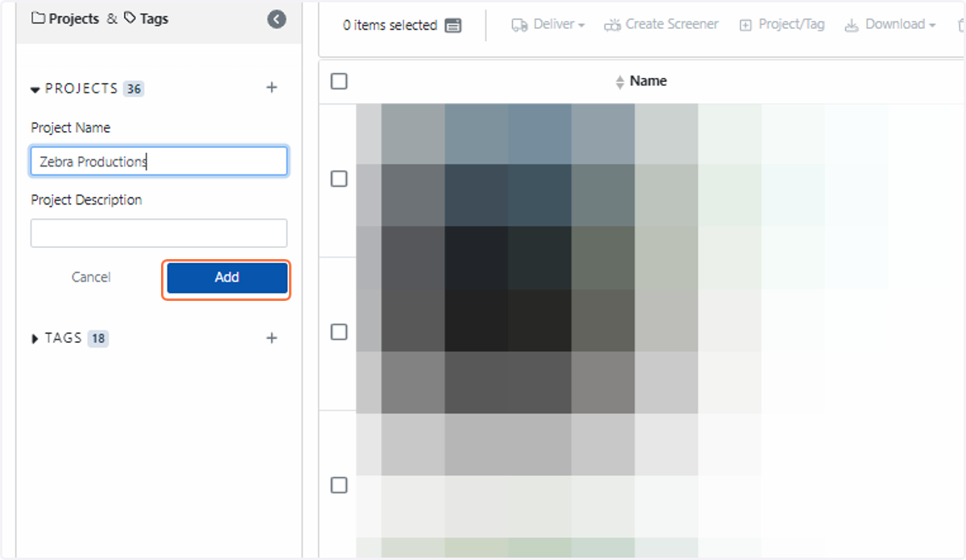
Task: Click the tags count badge 18
Action: [x=98, y=339]
